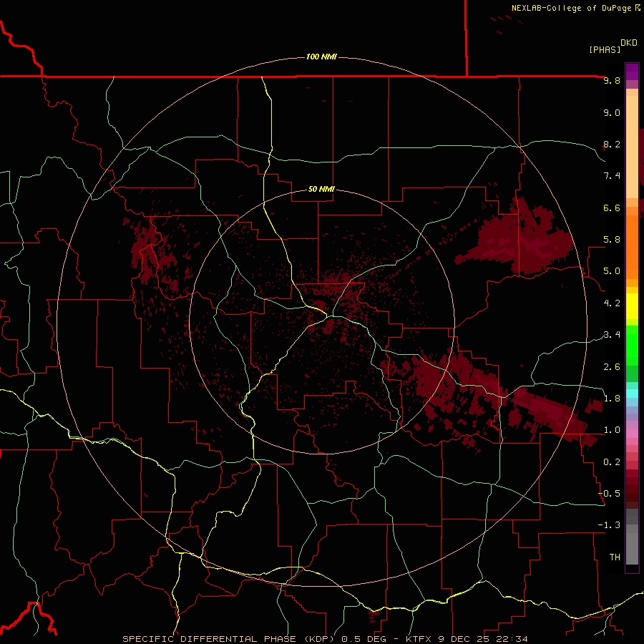Screen dimensions: 644x644
Task: Pick the yellow segment of the color bar
Action: coord(632,306)
